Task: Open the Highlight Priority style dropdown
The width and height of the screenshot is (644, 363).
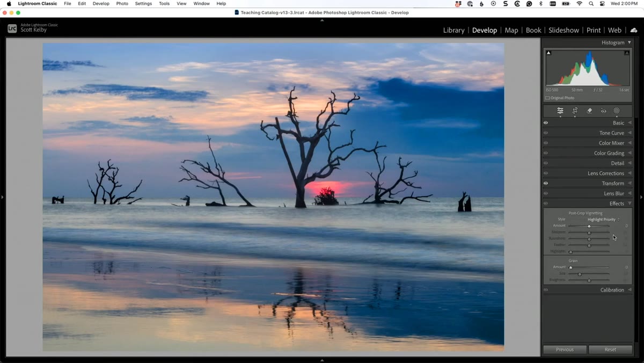Action: pos(603,219)
